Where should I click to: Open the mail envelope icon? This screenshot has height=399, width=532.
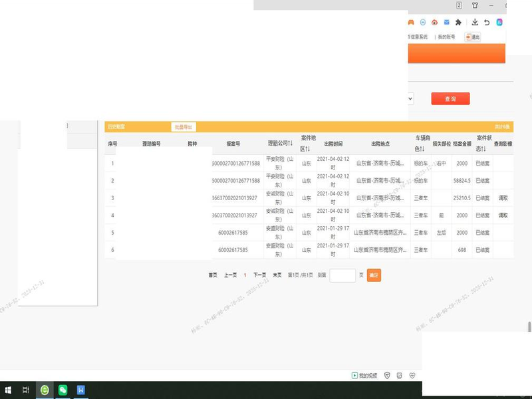pos(446,22)
